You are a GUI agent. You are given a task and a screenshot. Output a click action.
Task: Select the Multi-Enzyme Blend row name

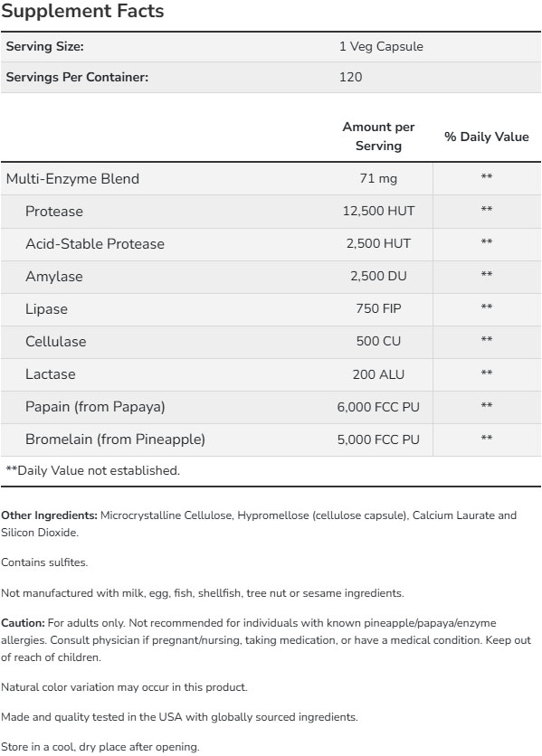[72, 178]
